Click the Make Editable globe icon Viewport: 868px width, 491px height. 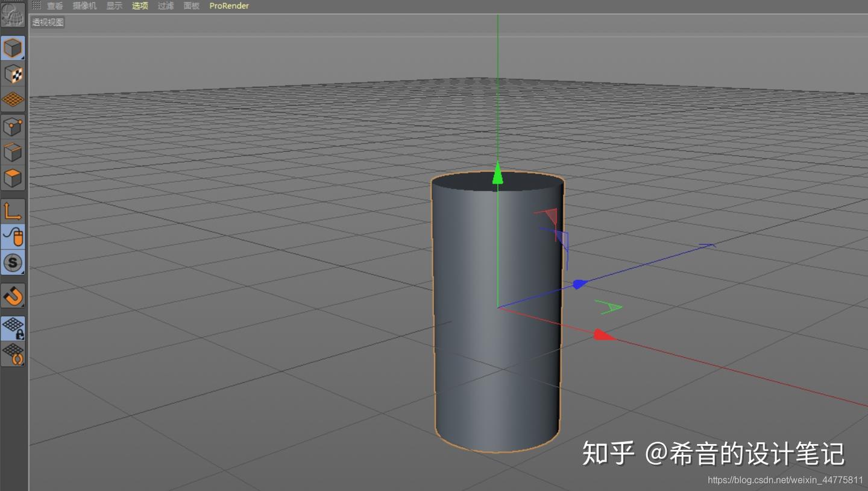coord(13,14)
